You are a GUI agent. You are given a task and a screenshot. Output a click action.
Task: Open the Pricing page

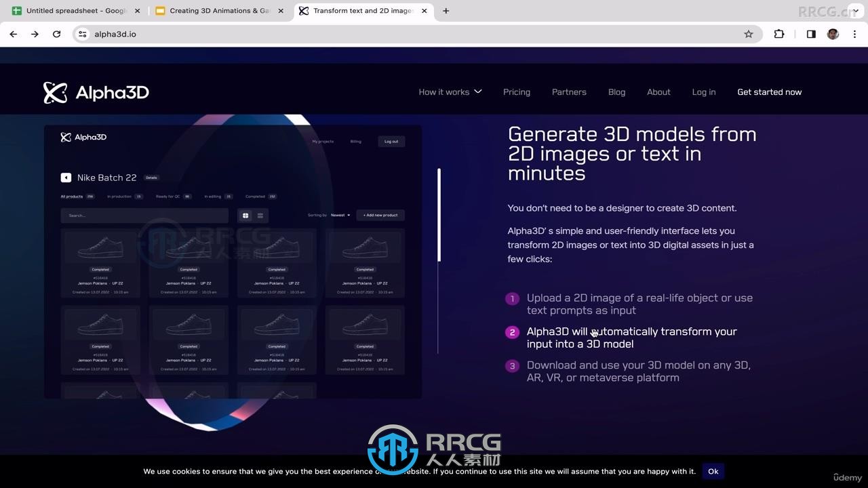point(517,92)
